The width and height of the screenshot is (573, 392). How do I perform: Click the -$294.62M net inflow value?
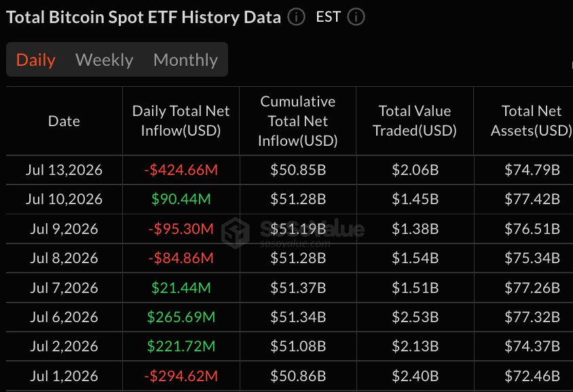point(181,376)
